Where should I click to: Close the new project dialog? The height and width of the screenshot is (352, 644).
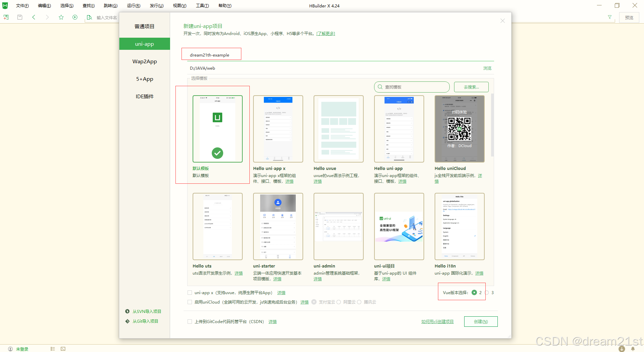[x=502, y=21]
